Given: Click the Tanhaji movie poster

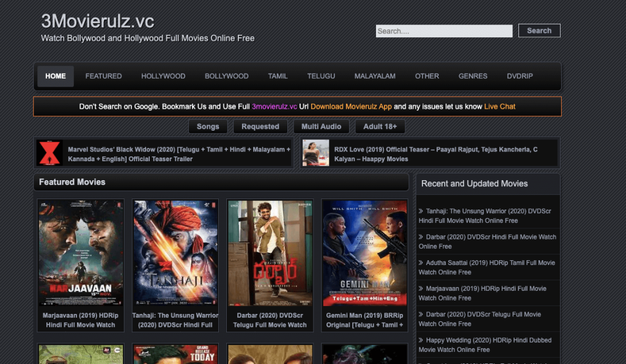Looking at the screenshot, I should [x=175, y=253].
